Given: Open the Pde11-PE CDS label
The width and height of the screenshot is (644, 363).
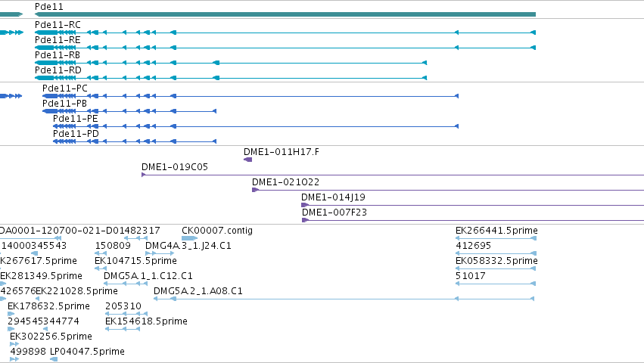Looking at the screenshot, I should coord(76,119).
